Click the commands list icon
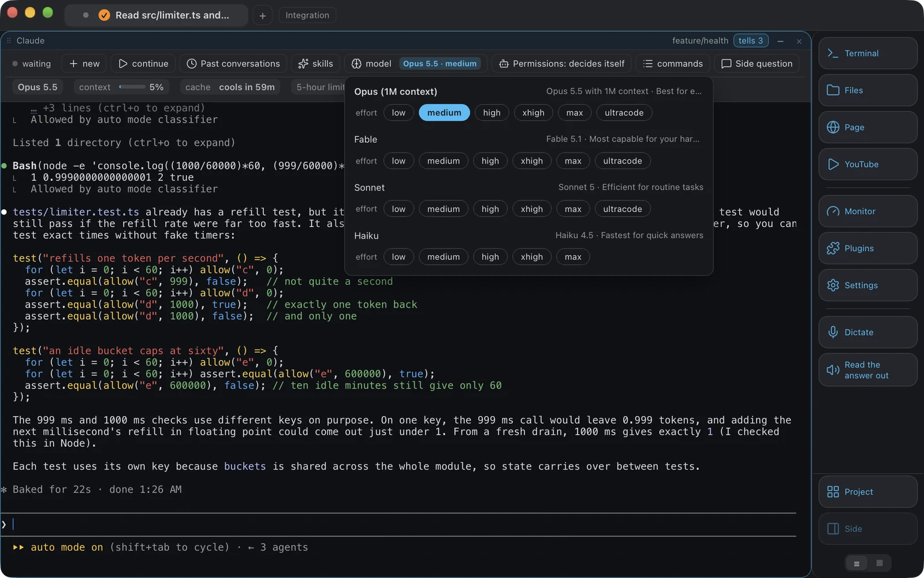 pos(648,64)
